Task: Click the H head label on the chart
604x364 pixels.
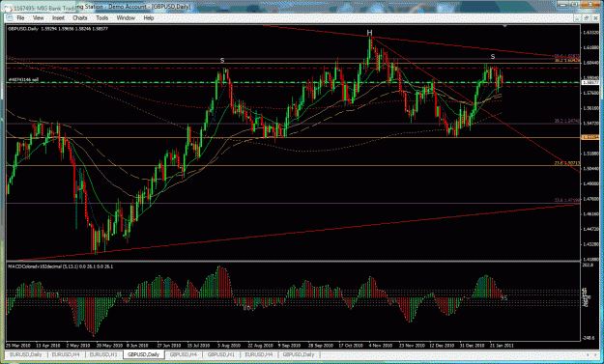Action: pyautogui.click(x=369, y=33)
